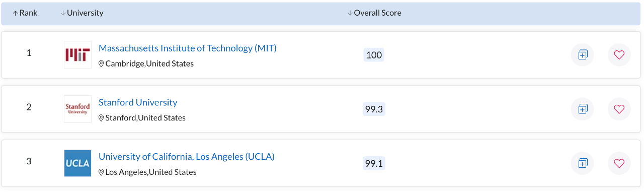Click the Stanford University logo thumbnail

[78, 109]
